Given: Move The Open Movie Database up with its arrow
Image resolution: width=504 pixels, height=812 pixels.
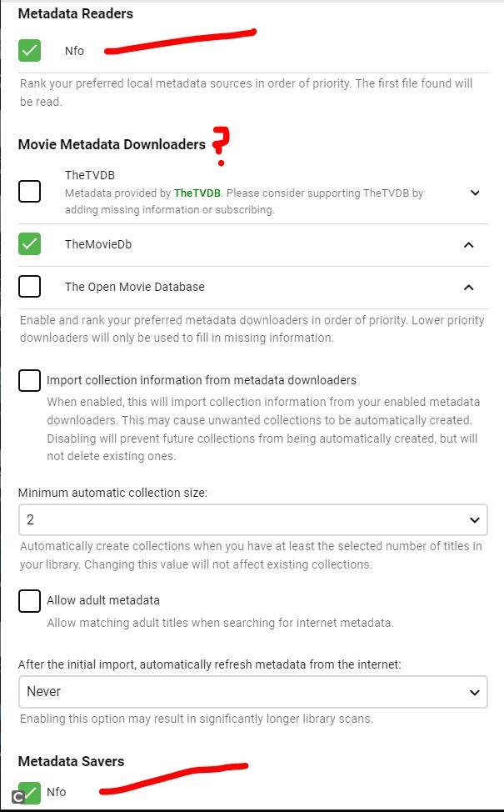Looking at the screenshot, I should pyautogui.click(x=468, y=287).
